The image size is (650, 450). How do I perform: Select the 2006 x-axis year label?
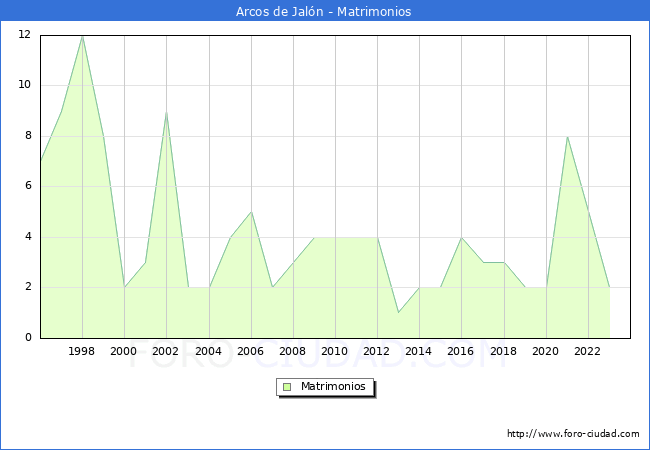[x=251, y=351]
